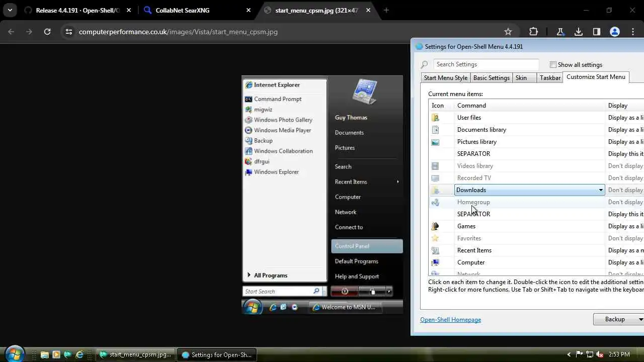
Task: Open the browser extensions puzzle icon
Action: pyautogui.click(x=534, y=32)
